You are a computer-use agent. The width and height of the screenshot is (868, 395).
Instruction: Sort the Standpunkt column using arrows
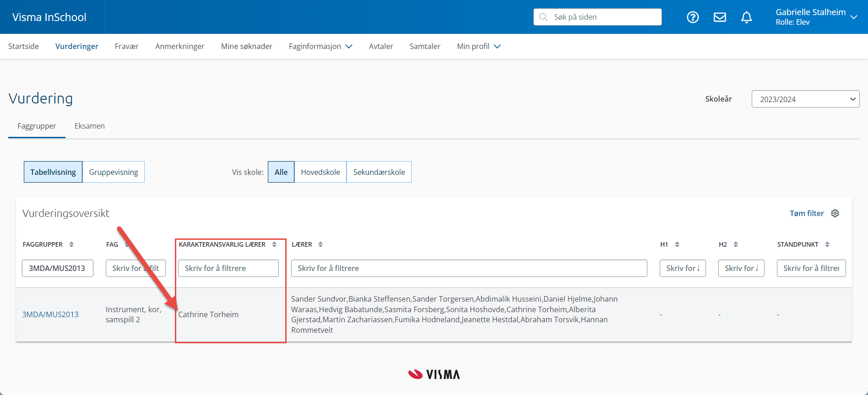coord(827,244)
